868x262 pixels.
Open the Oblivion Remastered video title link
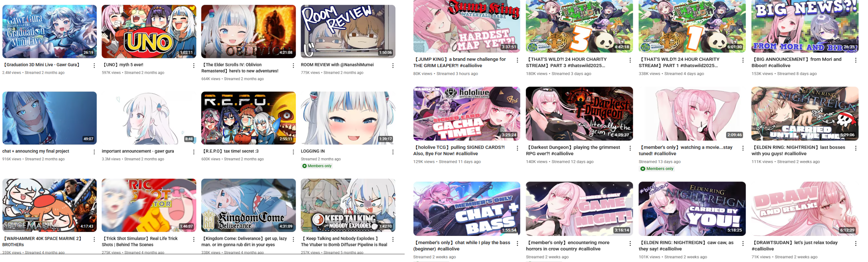(x=240, y=68)
